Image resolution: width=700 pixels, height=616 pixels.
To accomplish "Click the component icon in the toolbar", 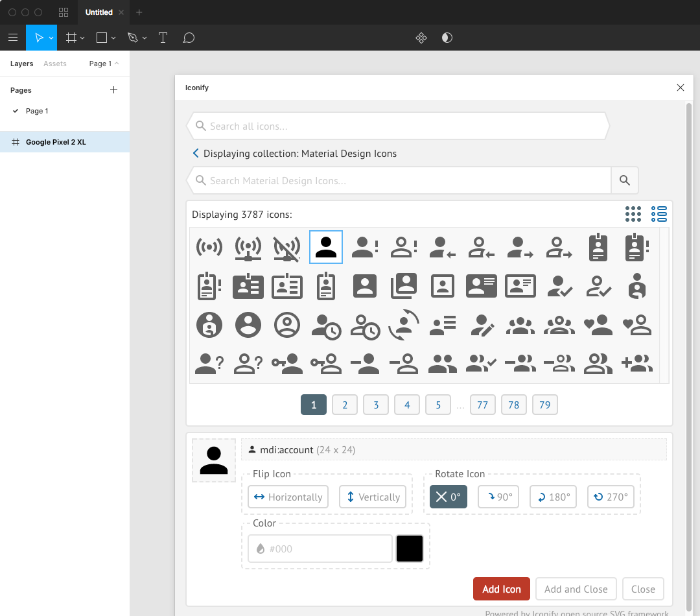I will pyautogui.click(x=421, y=38).
